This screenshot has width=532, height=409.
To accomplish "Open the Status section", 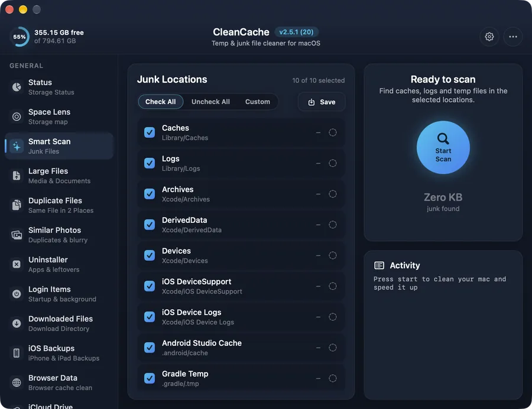I will coord(59,87).
